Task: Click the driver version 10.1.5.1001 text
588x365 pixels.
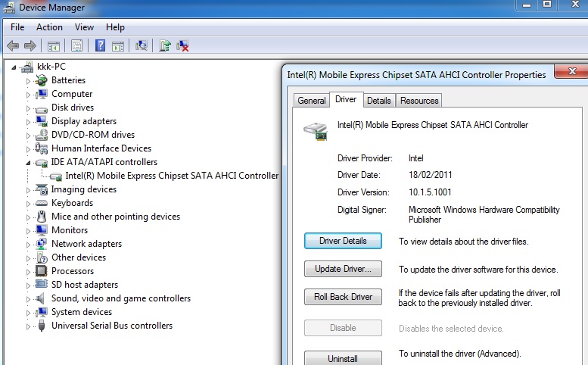Action: (x=430, y=192)
